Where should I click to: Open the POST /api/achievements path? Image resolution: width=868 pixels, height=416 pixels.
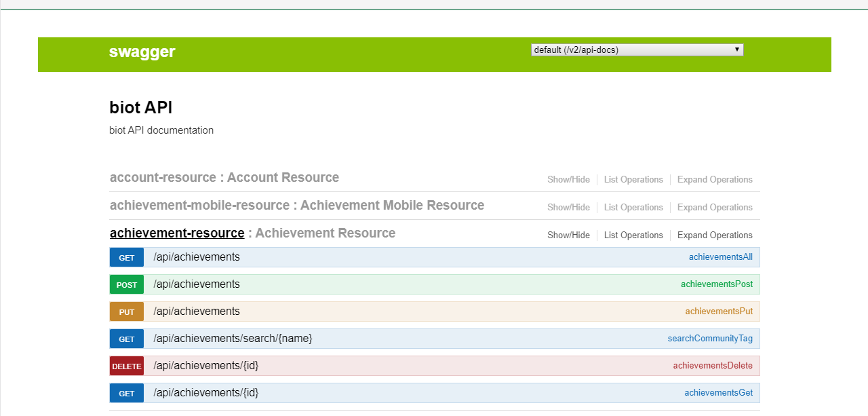click(197, 284)
